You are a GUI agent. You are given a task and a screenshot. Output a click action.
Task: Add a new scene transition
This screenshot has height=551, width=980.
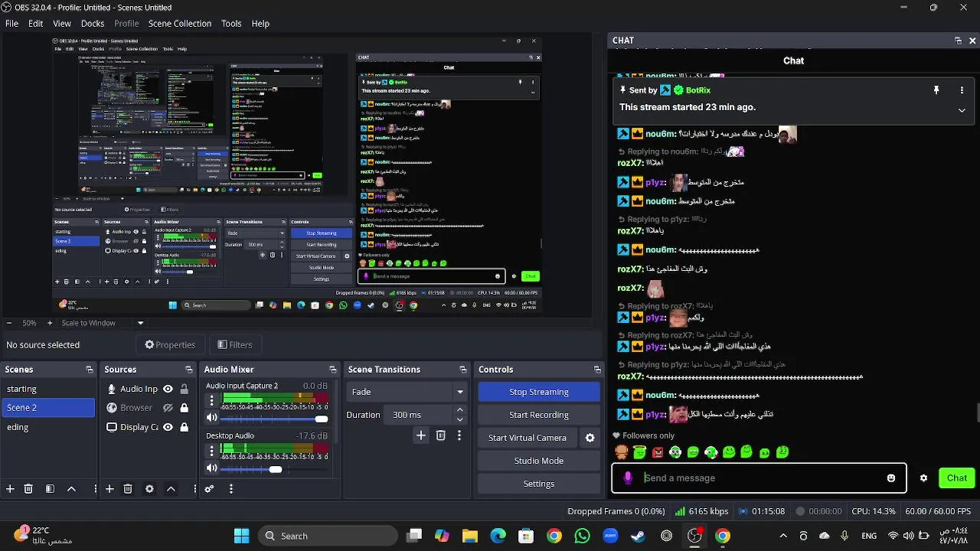(421, 435)
